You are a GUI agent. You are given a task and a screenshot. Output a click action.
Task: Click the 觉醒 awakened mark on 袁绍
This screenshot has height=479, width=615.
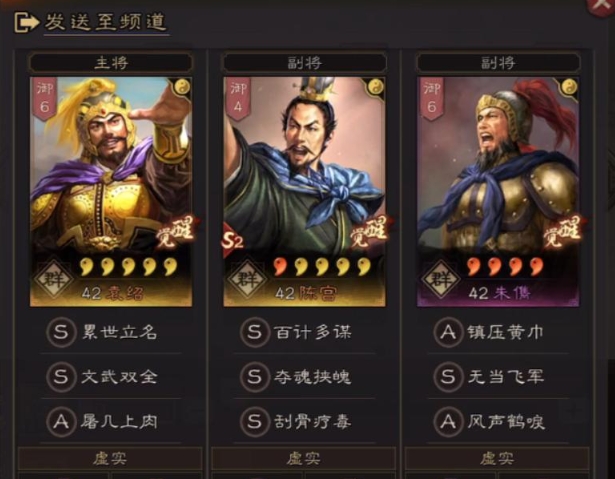click(x=175, y=233)
